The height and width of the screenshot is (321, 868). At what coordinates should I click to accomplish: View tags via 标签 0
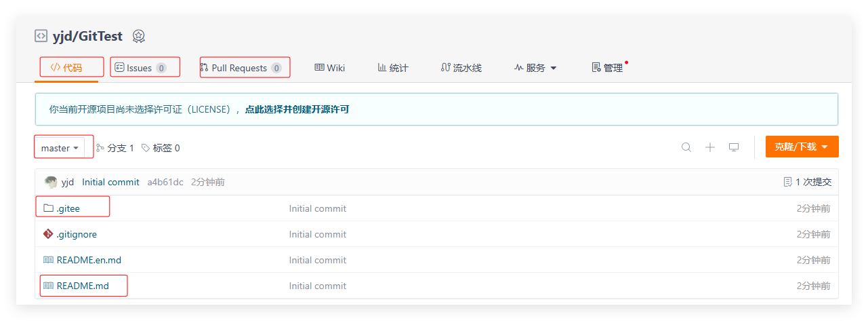[161, 147]
